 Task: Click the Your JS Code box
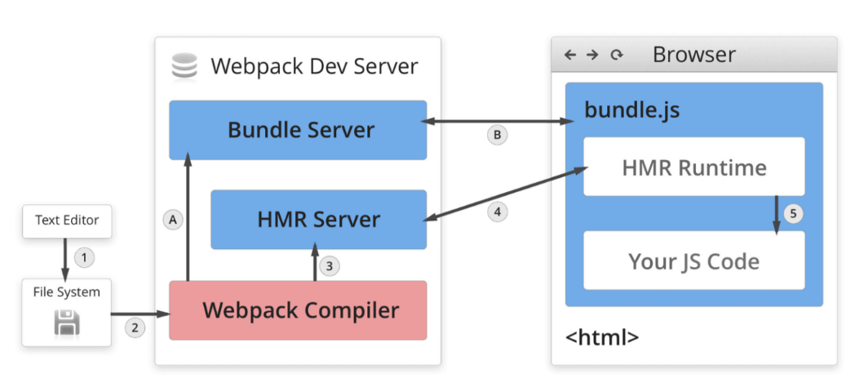pyautogui.click(x=693, y=261)
